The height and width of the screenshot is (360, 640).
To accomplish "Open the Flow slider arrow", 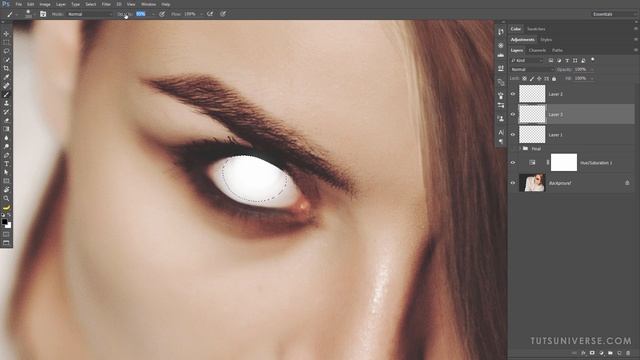I will [x=201, y=14].
